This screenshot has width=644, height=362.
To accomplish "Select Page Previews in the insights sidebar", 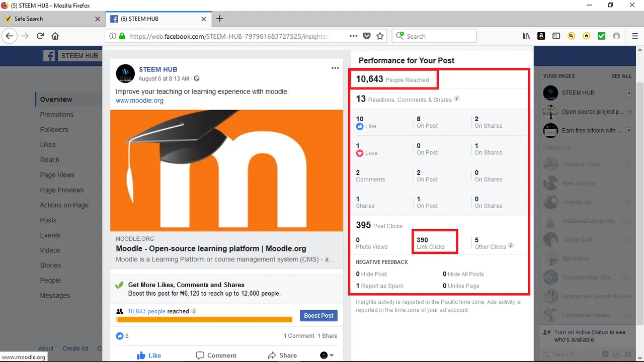I will (x=62, y=190).
